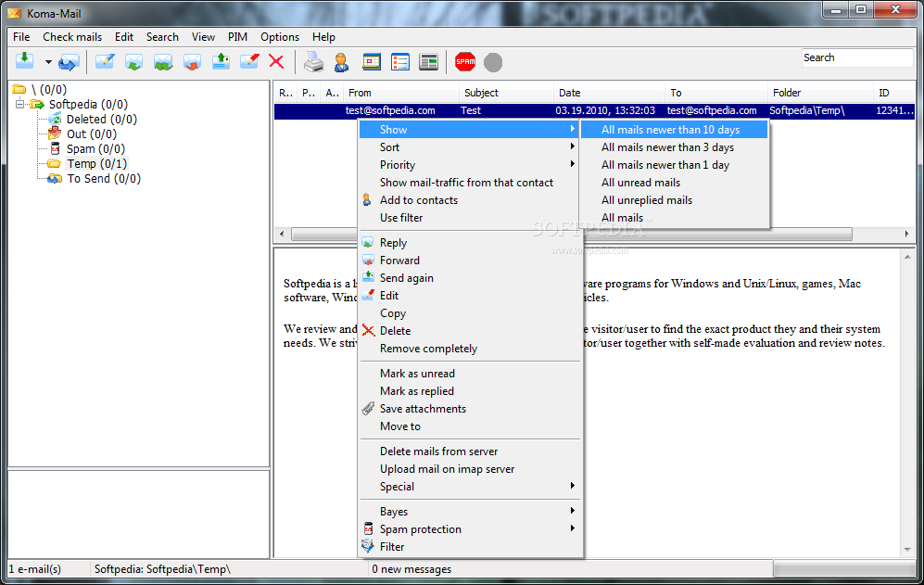Click the Forward icon in context menu
Viewport: 924px width, 585px height.
point(368,261)
